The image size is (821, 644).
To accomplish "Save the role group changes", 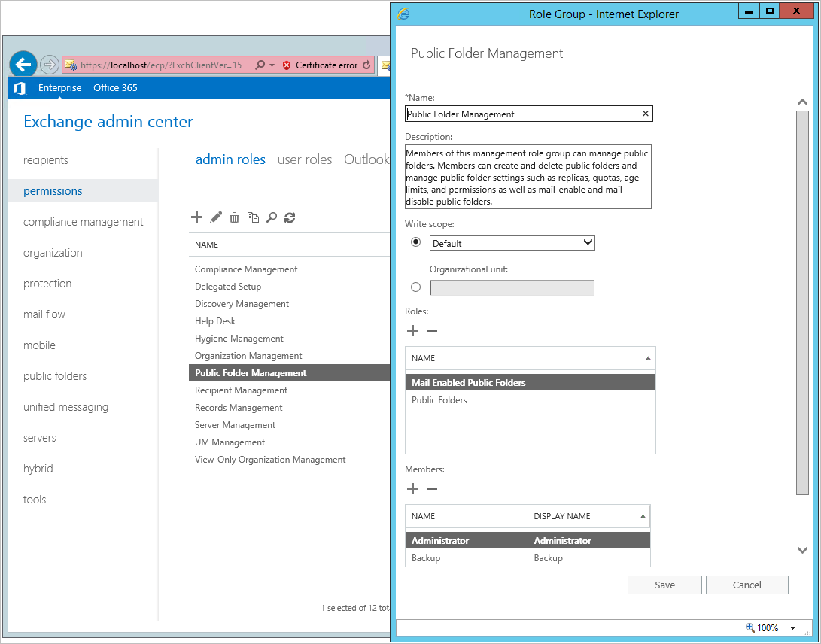I will click(664, 585).
